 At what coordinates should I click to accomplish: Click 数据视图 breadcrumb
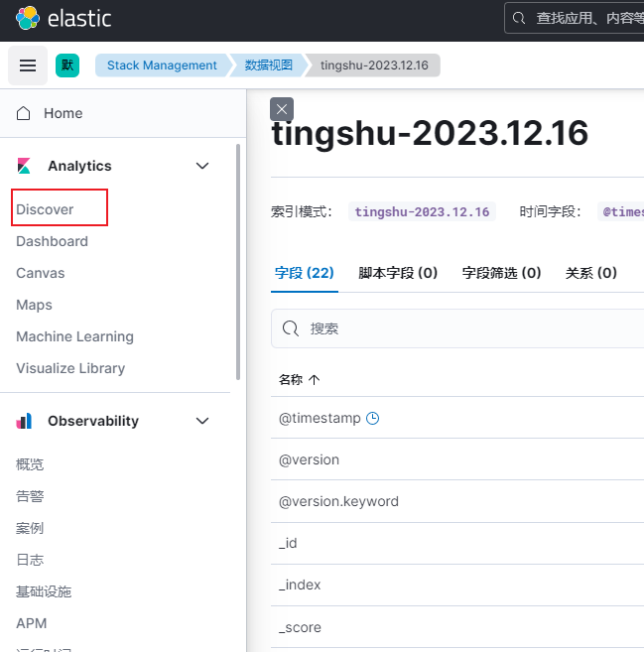pos(269,65)
